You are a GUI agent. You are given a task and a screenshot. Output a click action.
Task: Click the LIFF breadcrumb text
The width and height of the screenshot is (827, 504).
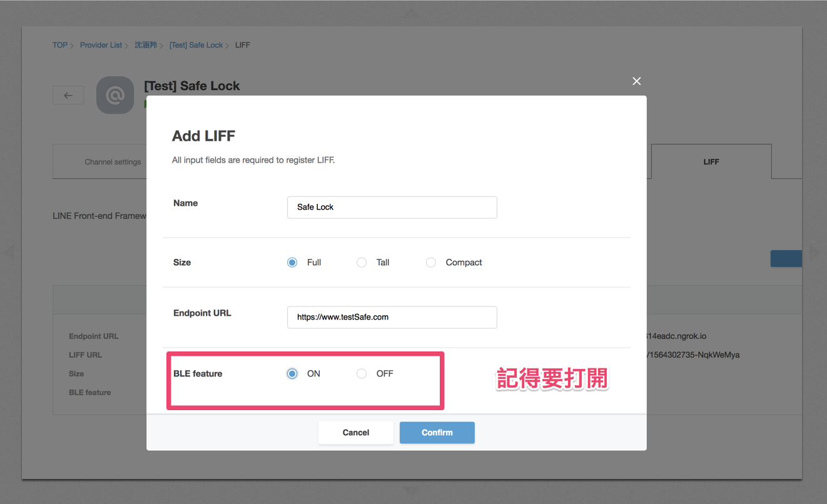tap(243, 45)
